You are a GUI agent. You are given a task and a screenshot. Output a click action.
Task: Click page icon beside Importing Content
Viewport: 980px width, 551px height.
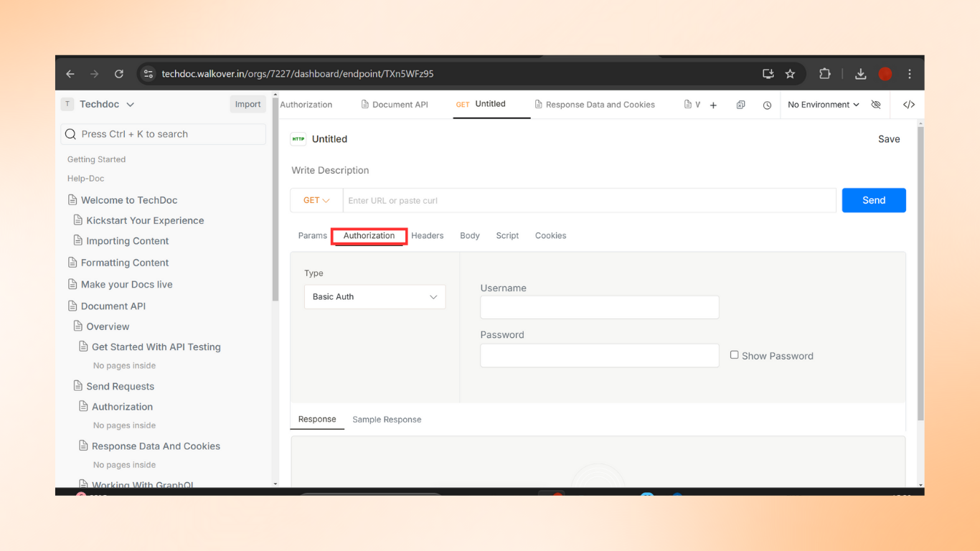(78, 240)
